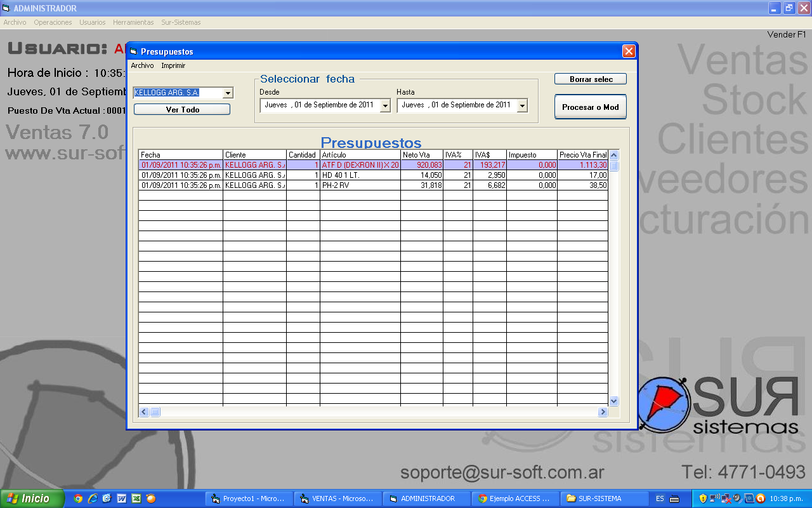Expand the Desde date picker arrow
812x508 pixels.
click(385, 106)
